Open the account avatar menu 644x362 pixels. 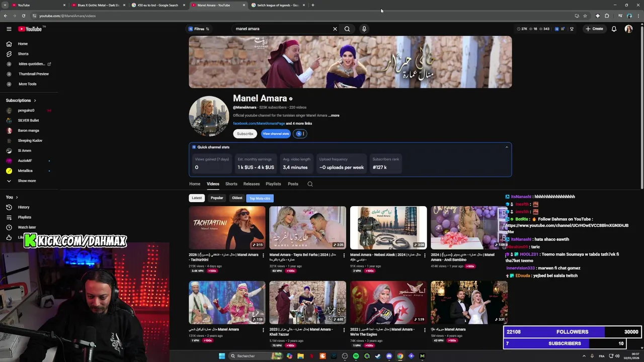[628, 29]
